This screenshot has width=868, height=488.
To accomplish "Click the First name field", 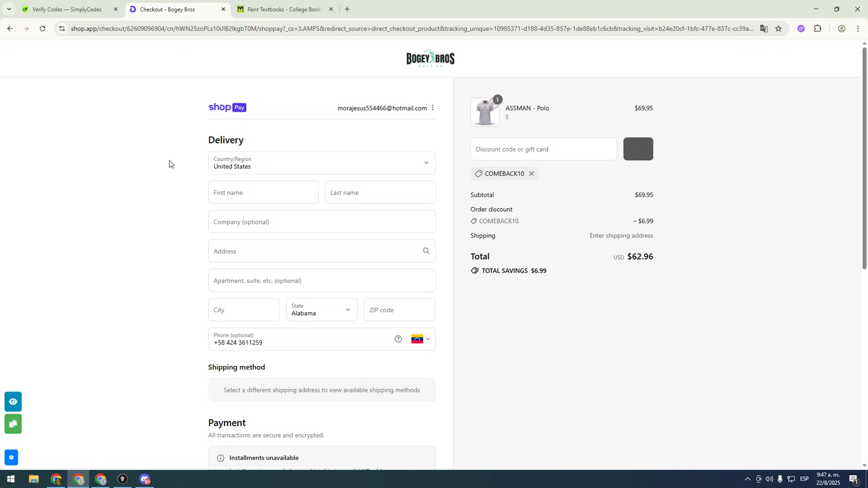I will pos(263,193).
